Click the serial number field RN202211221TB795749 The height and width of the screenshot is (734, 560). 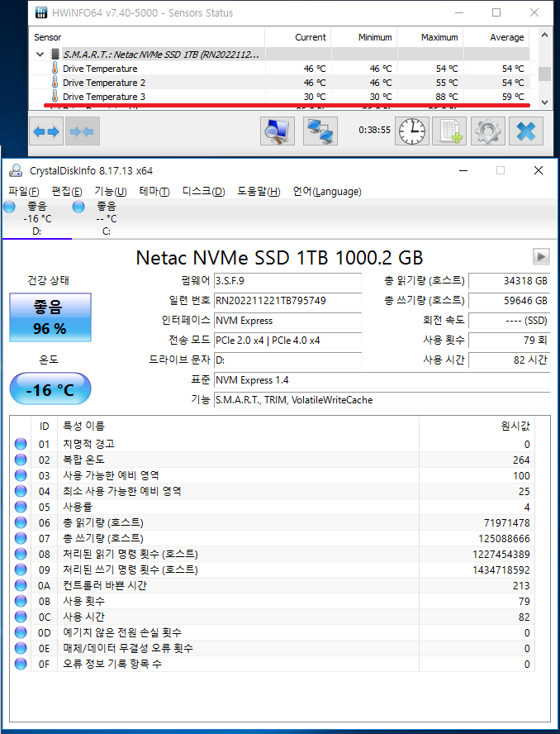click(287, 301)
